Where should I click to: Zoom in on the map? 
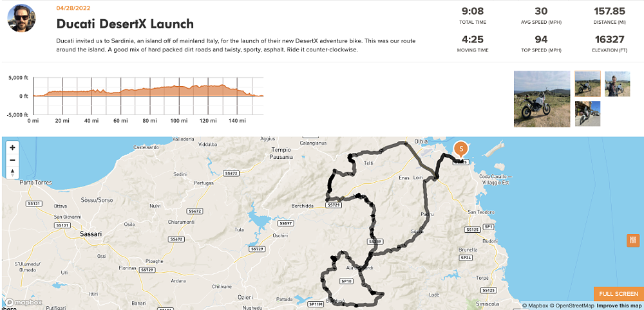tap(13, 147)
